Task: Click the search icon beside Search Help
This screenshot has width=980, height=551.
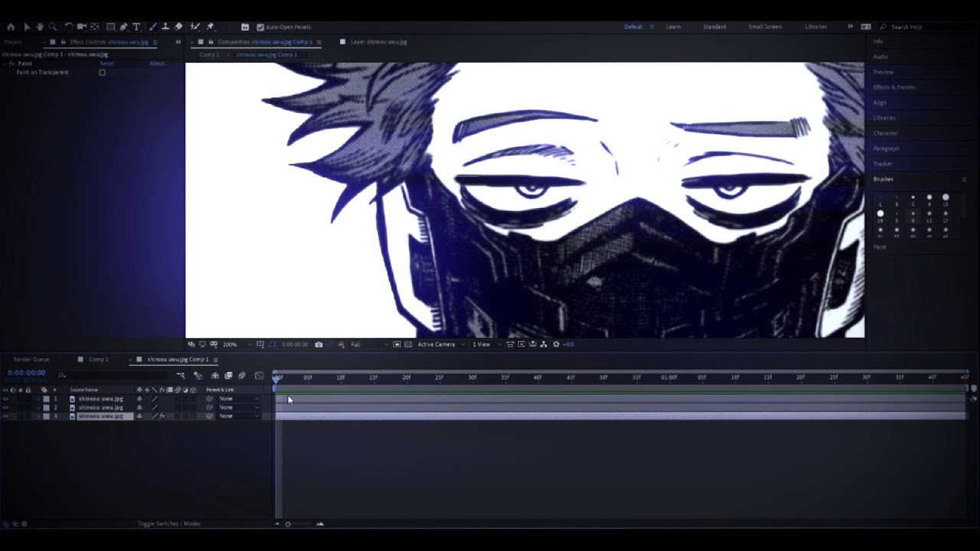Action: point(884,27)
